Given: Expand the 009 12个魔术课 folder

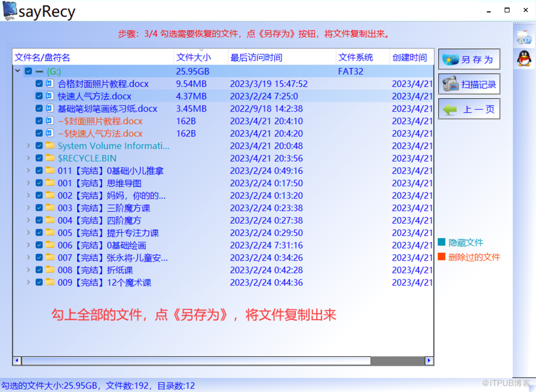Looking at the screenshot, I should tap(29, 282).
